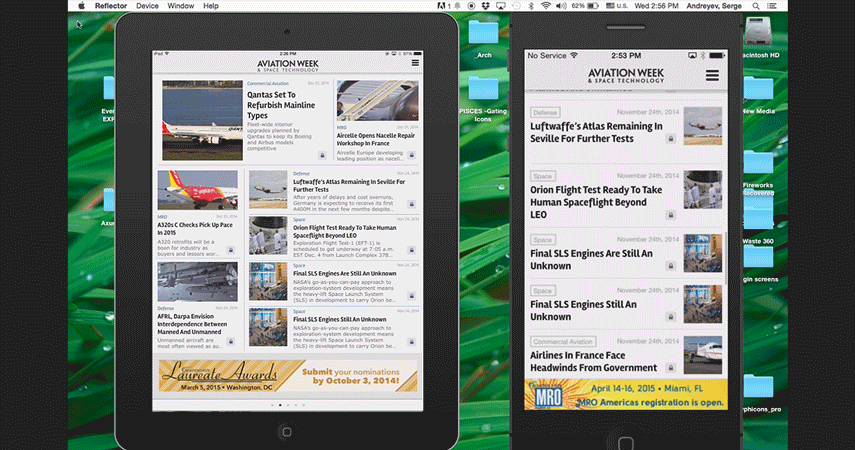The width and height of the screenshot is (855, 450).
Task: Click the volume menu bar icon
Action: (561, 6)
